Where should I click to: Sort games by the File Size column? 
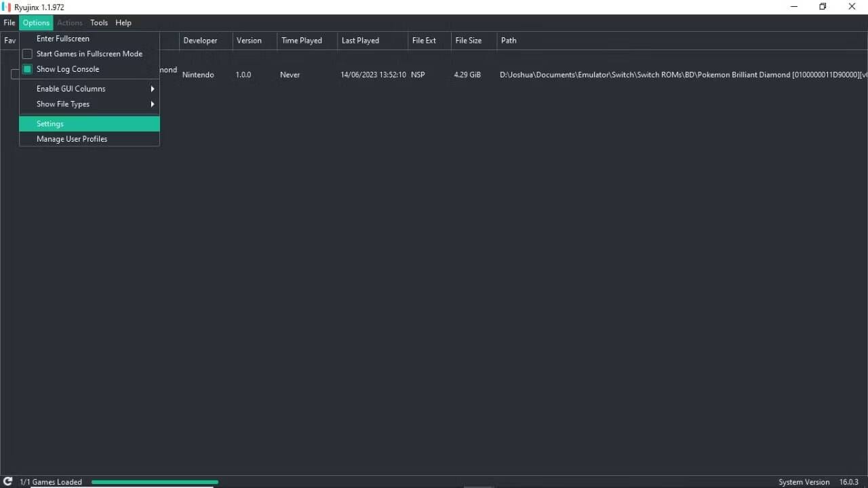coord(474,41)
